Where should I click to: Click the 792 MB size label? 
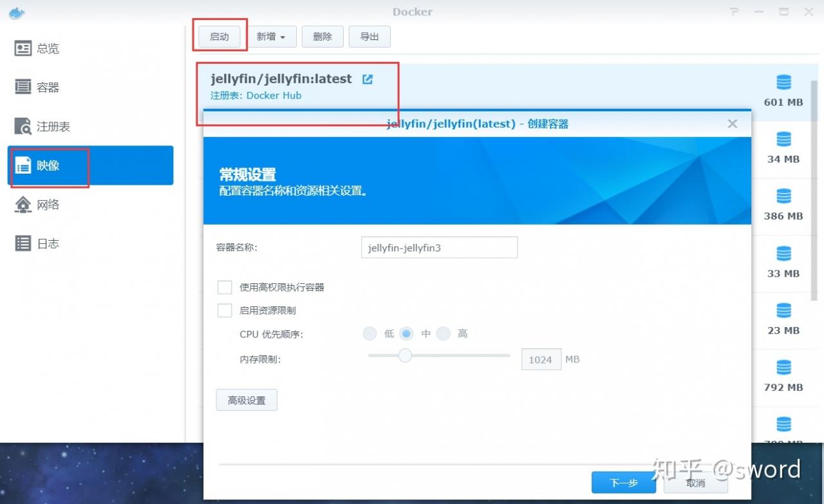pyautogui.click(x=783, y=387)
